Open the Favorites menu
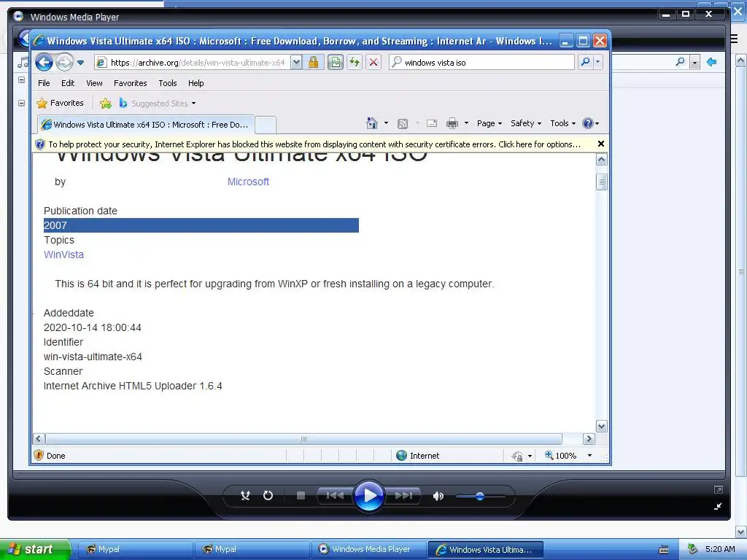Image resolution: width=747 pixels, height=560 pixels. coord(130,83)
